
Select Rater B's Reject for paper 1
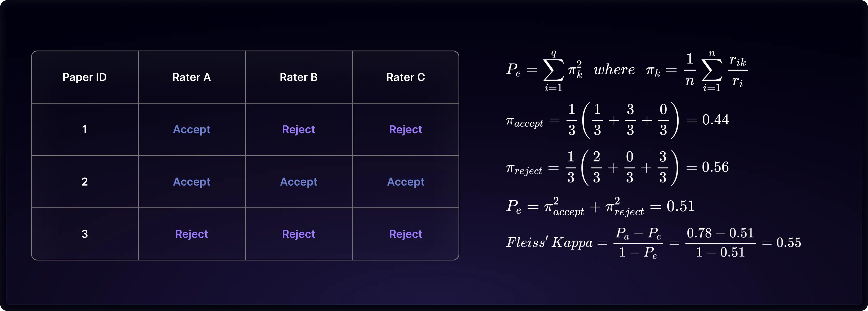point(298,130)
